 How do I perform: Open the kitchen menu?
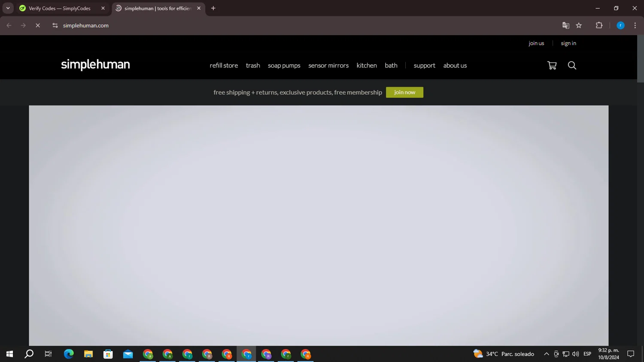click(x=367, y=65)
